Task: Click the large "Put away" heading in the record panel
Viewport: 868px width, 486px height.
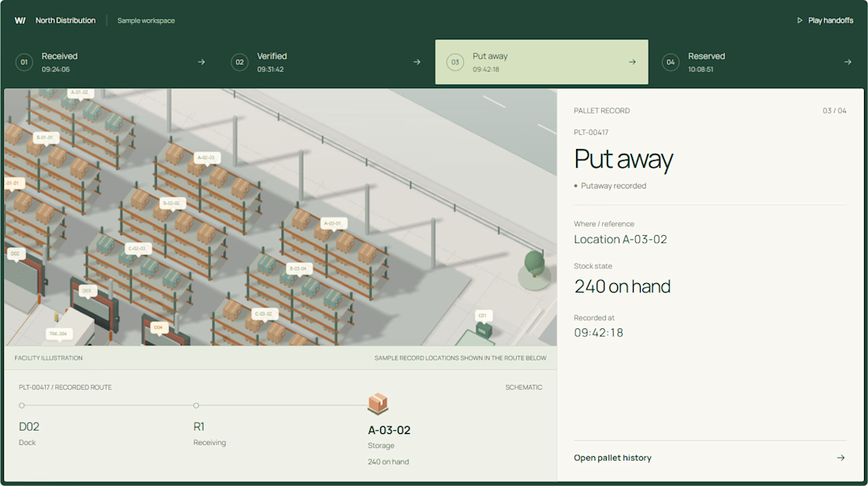Action: tap(624, 159)
